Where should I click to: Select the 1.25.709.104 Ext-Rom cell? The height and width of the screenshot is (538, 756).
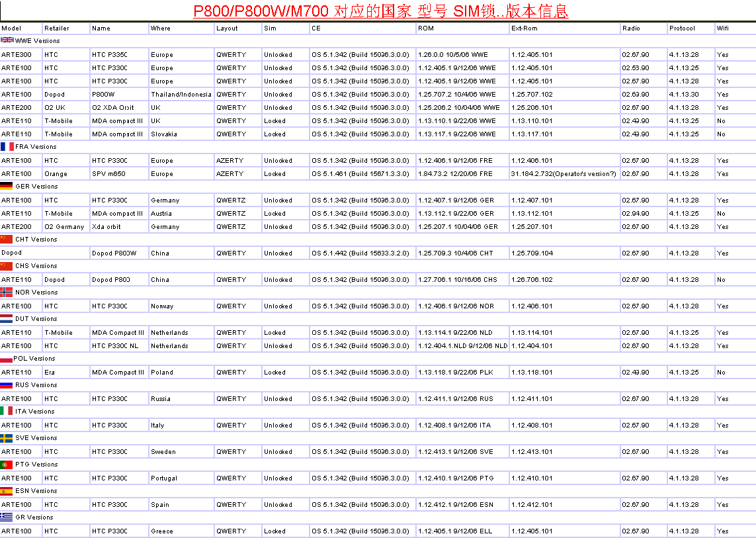[x=564, y=253]
